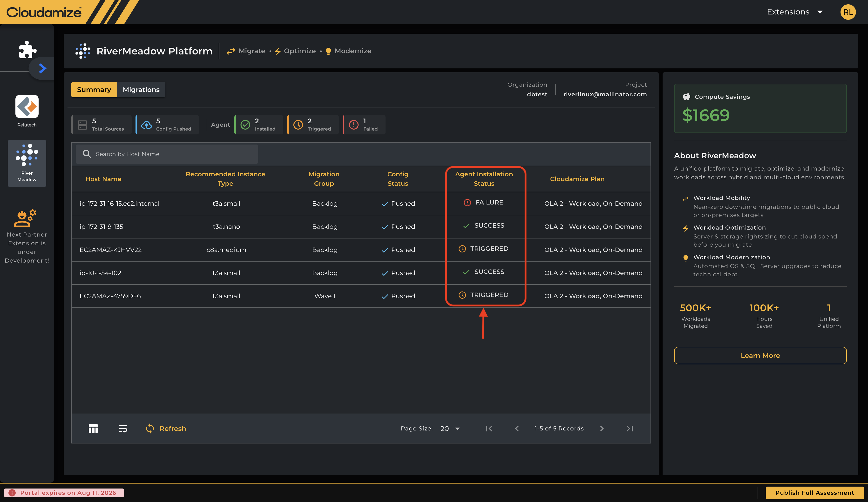The height and width of the screenshot is (502, 868).
Task: Click host ip-10-1-54-102
Action: tap(100, 273)
